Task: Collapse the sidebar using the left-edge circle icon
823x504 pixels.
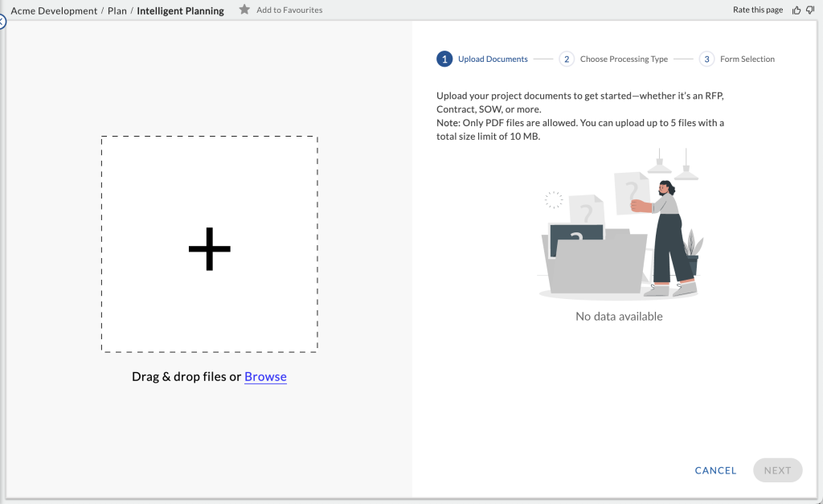Action: pyautogui.click(x=2, y=22)
